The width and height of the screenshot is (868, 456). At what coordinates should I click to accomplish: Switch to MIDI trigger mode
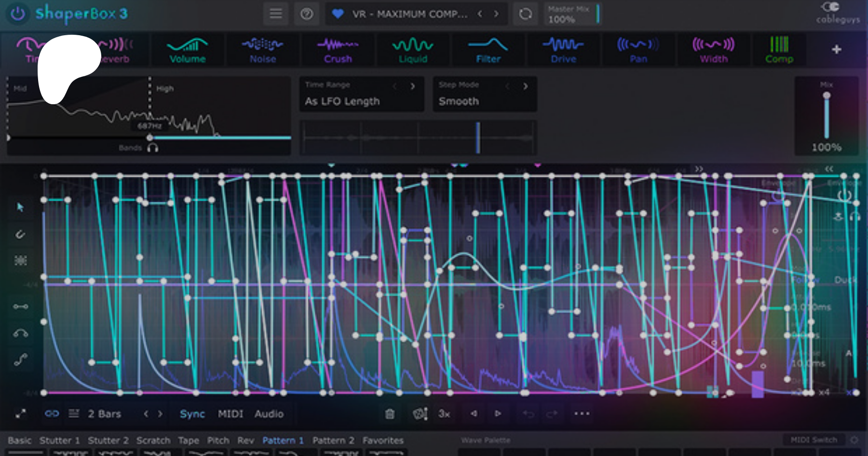click(x=230, y=414)
